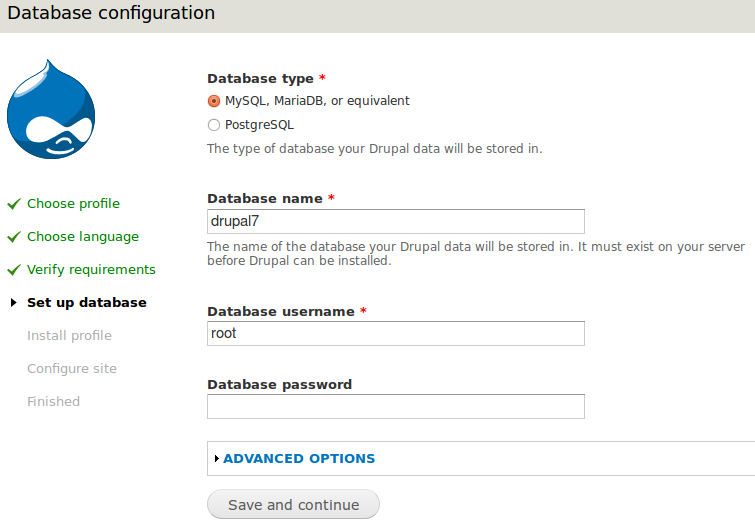
Task: Select MySQL, MariaDB, or equivalent radio button
Action: pyautogui.click(x=213, y=101)
